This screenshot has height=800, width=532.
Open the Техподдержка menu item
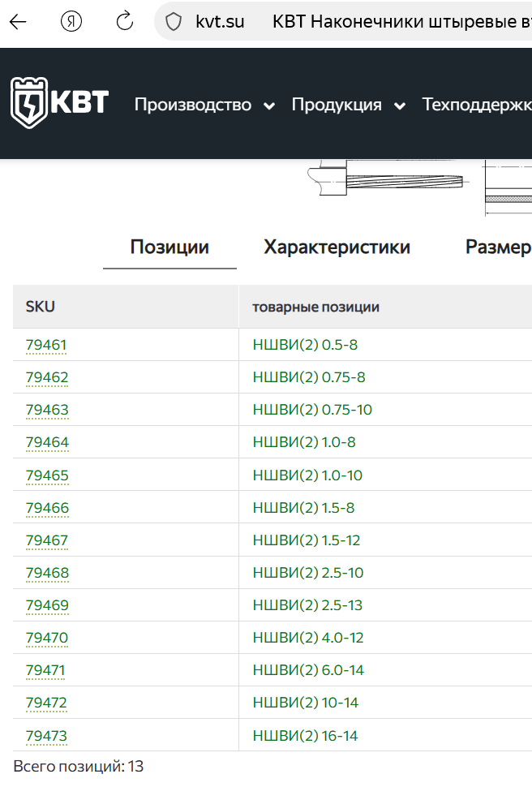click(x=476, y=105)
